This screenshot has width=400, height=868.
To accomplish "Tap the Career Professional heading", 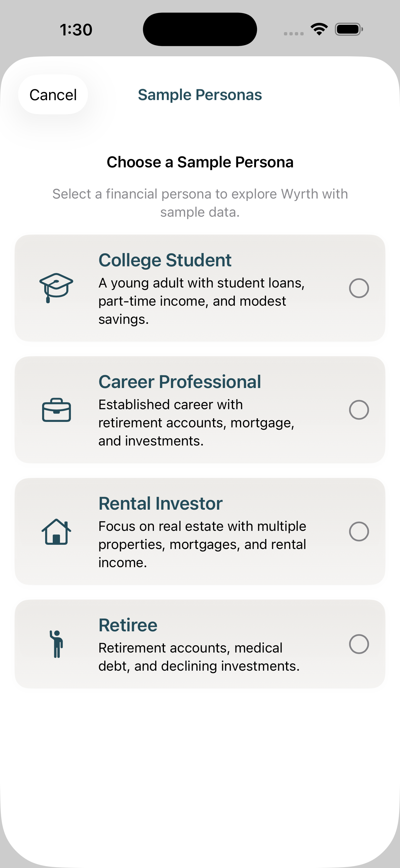I will tap(179, 382).
